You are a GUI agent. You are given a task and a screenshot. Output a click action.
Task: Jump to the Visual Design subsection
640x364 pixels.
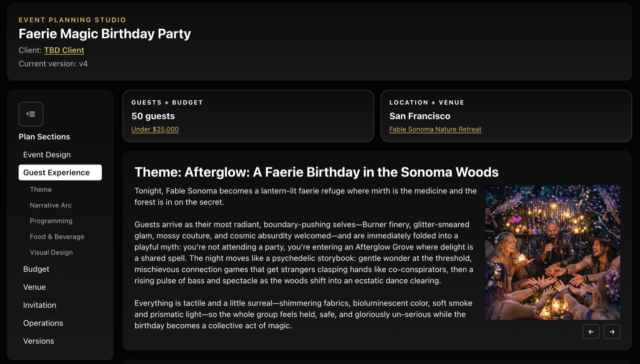click(x=51, y=253)
